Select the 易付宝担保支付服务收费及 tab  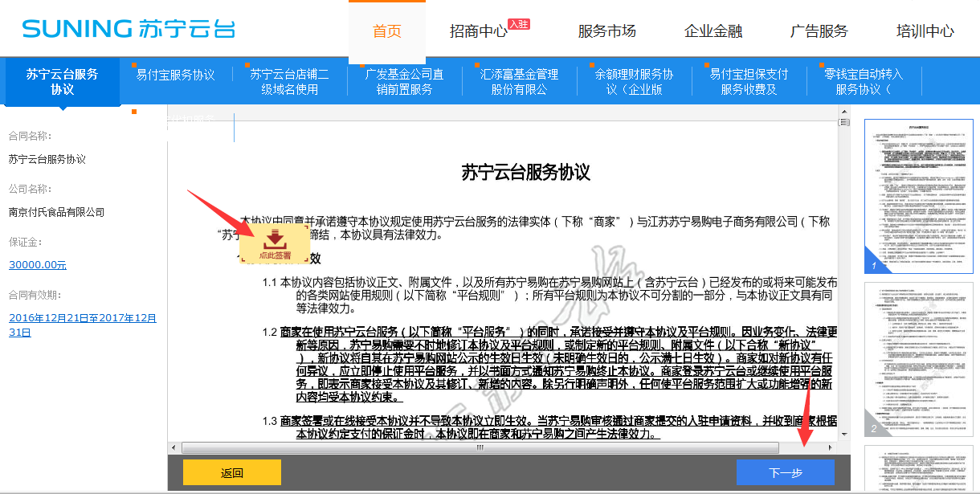(749, 81)
